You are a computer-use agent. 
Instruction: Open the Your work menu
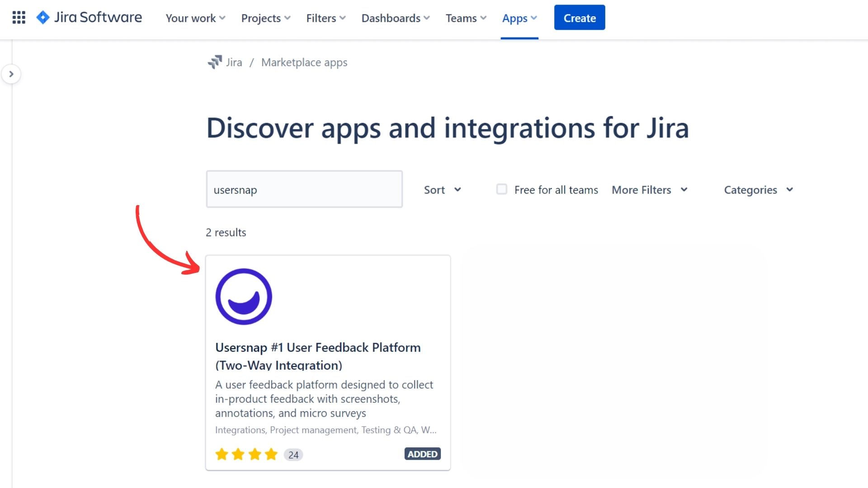[195, 18]
